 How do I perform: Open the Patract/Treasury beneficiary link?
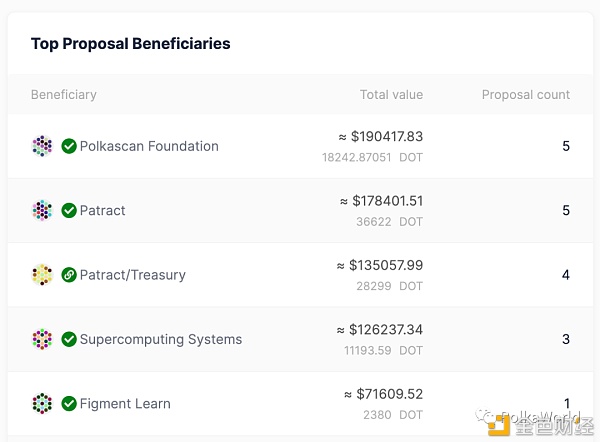point(133,275)
